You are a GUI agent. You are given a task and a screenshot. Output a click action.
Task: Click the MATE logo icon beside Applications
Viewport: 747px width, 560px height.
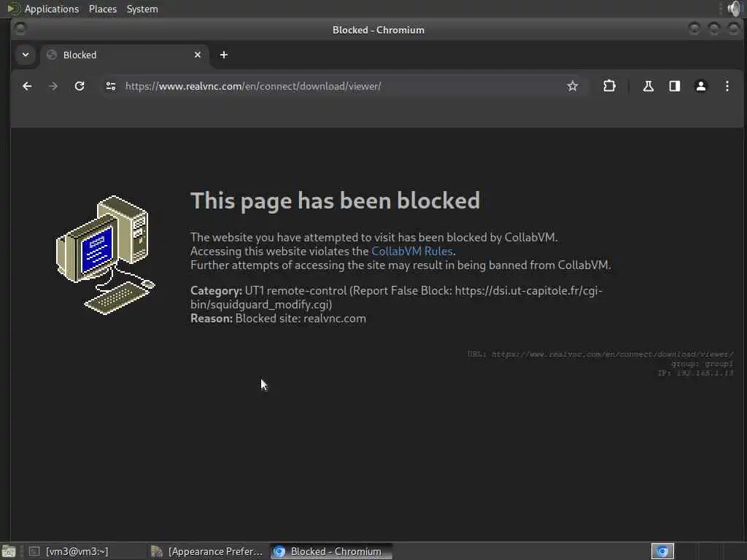pyautogui.click(x=13, y=9)
